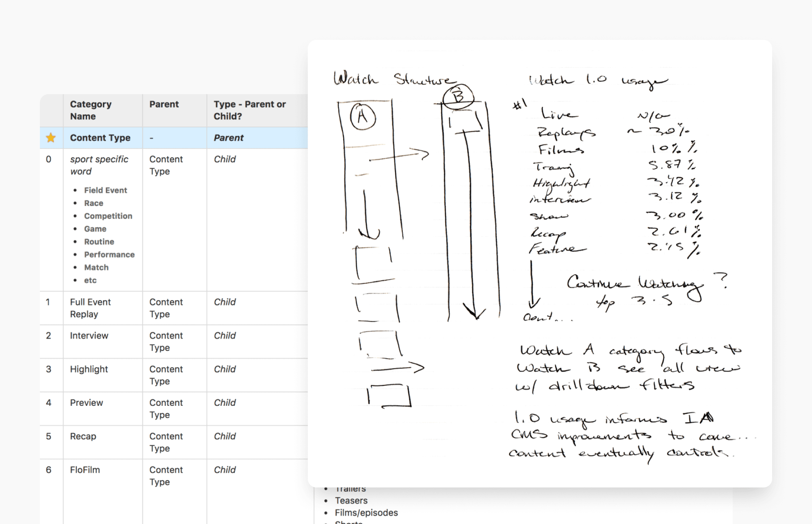Select the Full Event Replay cell
812x524 pixels.
(x=90, y=308)
